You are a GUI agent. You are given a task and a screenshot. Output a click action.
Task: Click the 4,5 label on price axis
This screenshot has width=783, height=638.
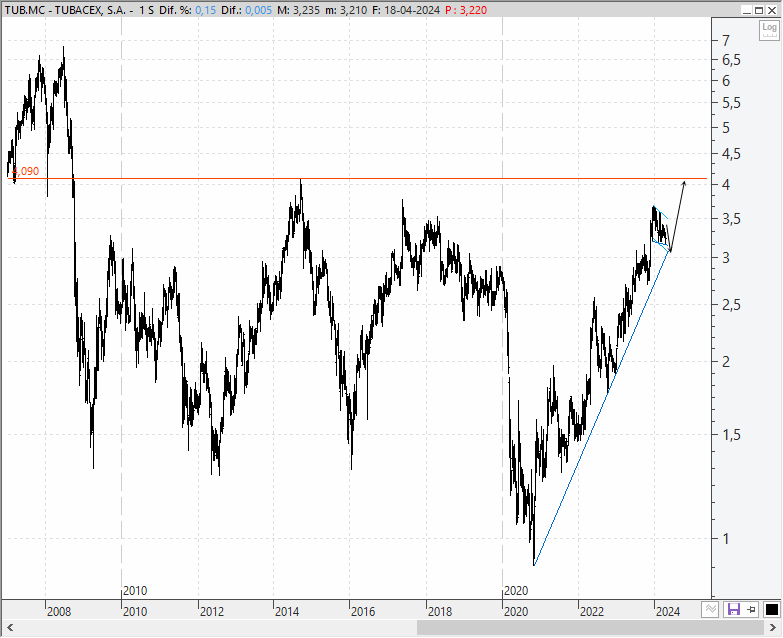(731, 154)
